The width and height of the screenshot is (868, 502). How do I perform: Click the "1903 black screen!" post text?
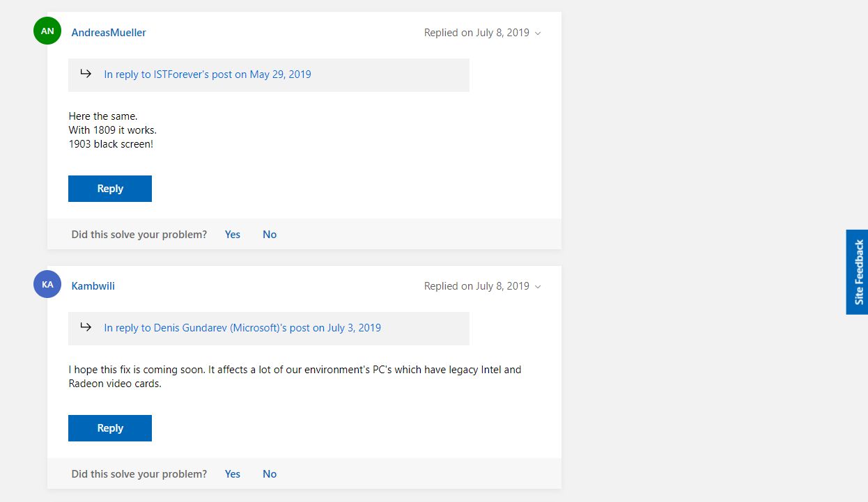click(111, 144)
